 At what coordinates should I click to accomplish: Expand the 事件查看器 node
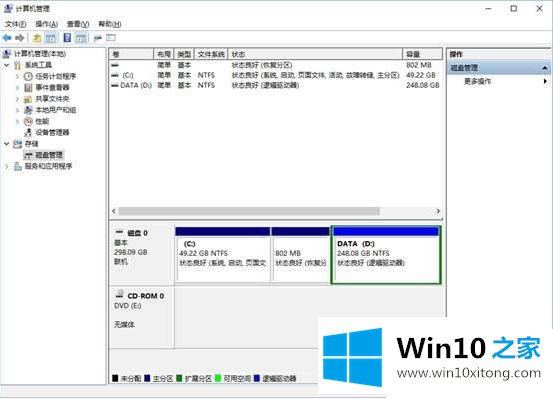[17, 87]
